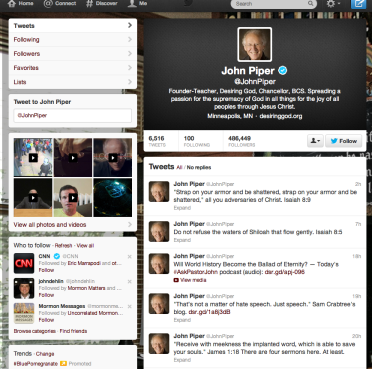Image resolution: width=372 pixels, height=369 pixels.
Task: Open the Mormon Messages avatar
Action: pos(24,313)
